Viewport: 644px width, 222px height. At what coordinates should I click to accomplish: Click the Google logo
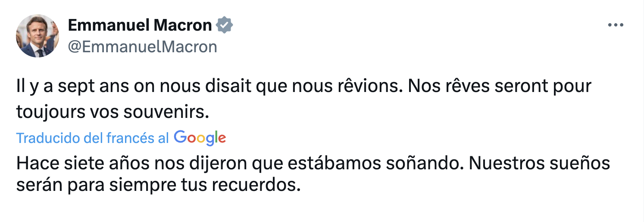pos(200,138)
